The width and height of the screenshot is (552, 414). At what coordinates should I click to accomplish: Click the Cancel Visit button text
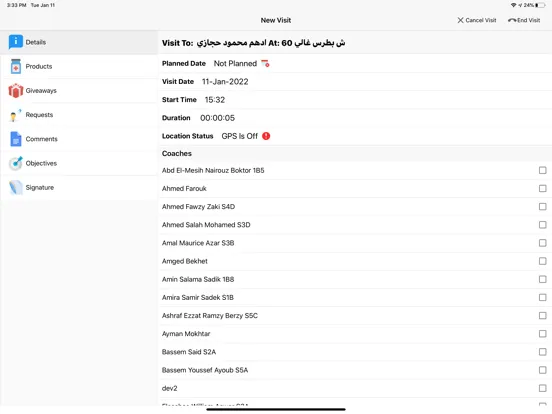point(481,20)
